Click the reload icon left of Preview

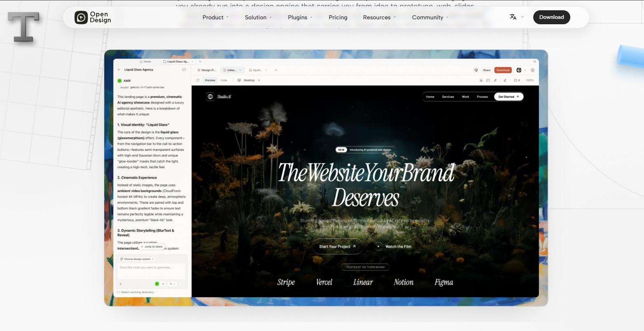[198, 80]
